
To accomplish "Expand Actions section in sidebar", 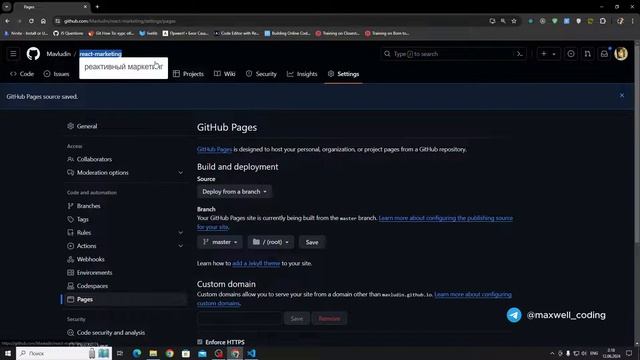I will (x=180, y=246).
